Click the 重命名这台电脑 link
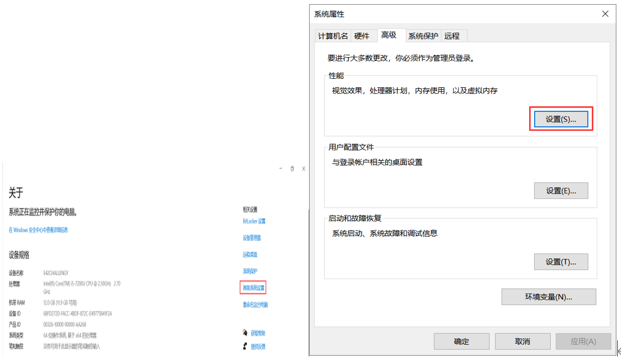This screenshot has width=621, height=364. [255, 305]
